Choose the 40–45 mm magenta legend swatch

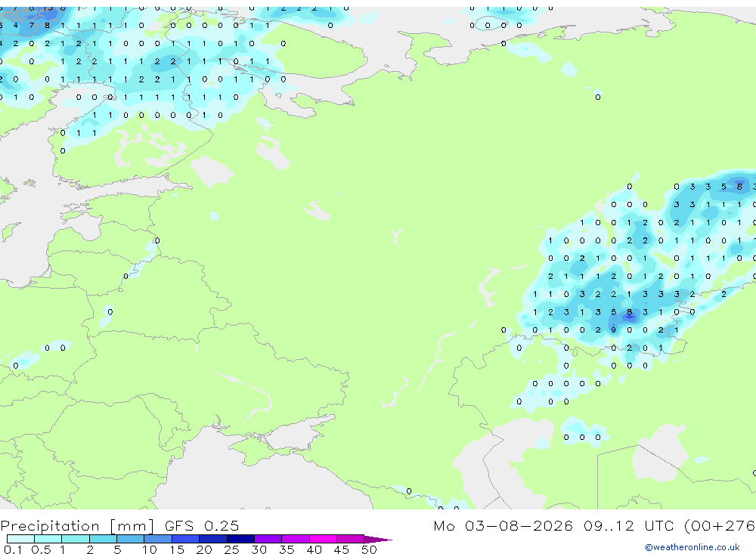click(x=323, y=539)
